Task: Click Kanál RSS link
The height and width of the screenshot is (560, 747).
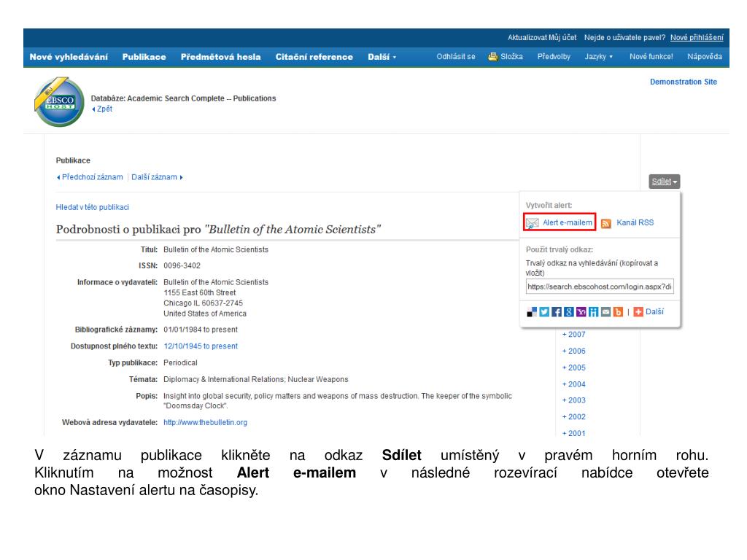Action: point(635,223)
